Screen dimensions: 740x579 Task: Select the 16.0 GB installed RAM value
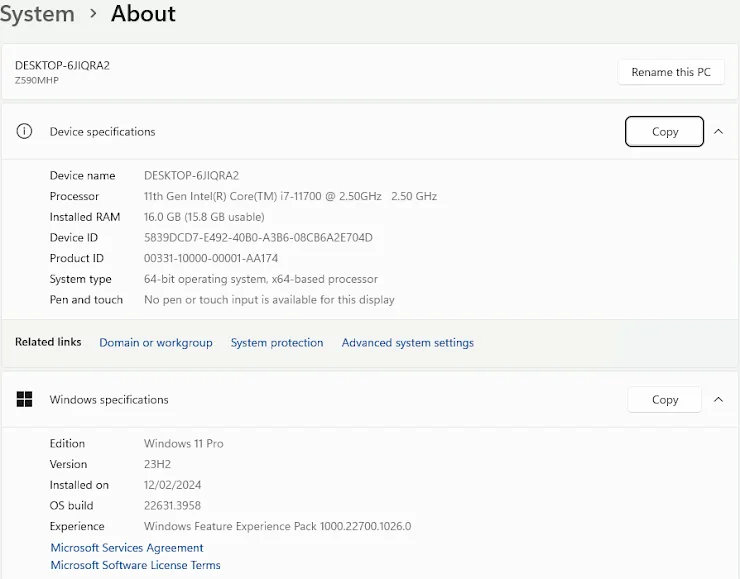click(x=204, y=217)
